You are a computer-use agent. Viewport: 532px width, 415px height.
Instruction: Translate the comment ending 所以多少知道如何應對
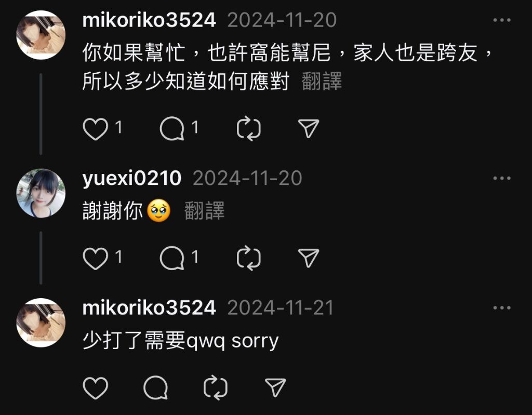pyautogui.click(x=321, y=82)
